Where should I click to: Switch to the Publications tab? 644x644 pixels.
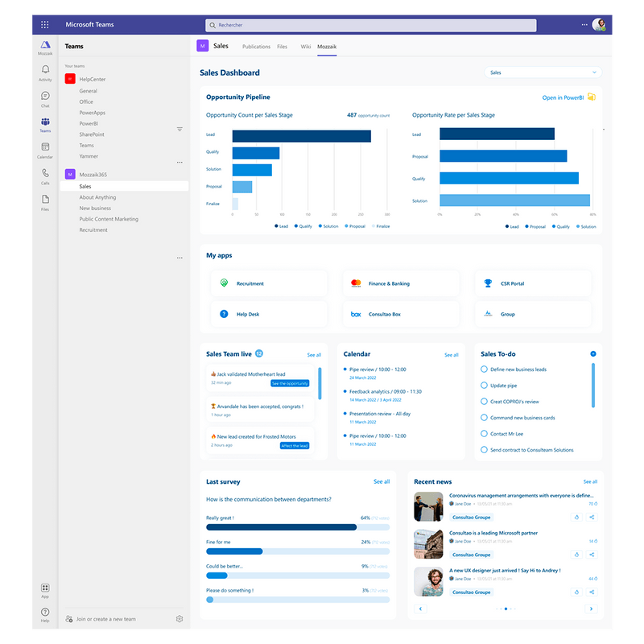tap(256, 47)
